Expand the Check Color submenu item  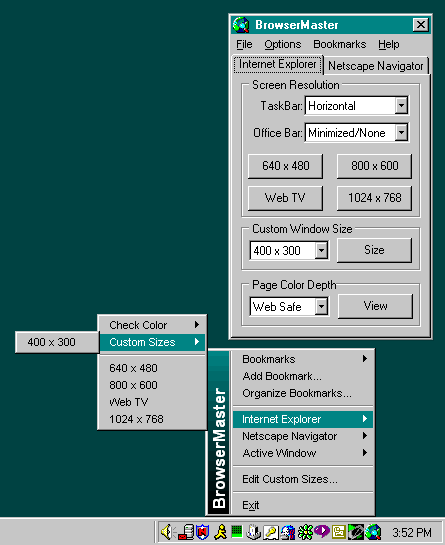pyautogui.click(x=152, y=325)
